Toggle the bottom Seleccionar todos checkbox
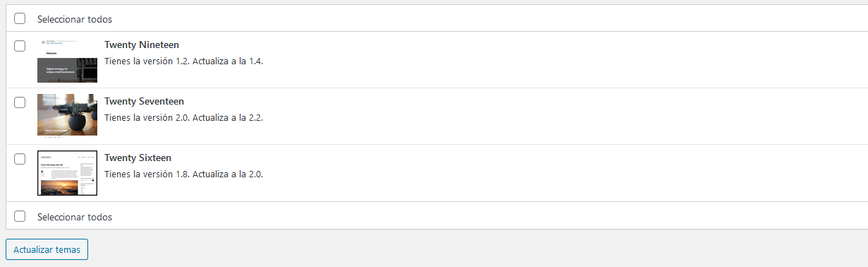 click(20, 216)
